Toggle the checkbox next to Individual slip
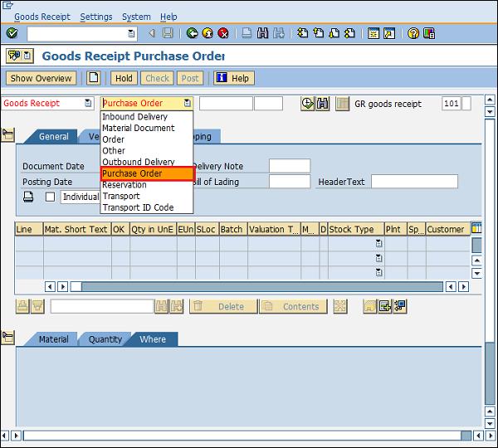 [x=50, y=197]
